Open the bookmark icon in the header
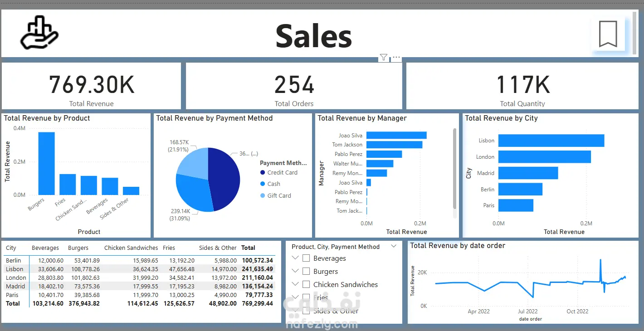The width and height of the screenshot is (644, 331). pos(608,34)
